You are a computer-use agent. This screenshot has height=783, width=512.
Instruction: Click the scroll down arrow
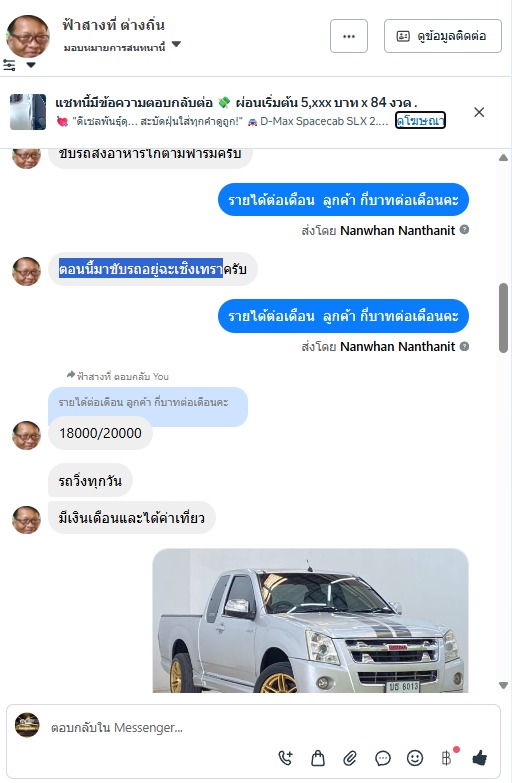tap(504, 686)
